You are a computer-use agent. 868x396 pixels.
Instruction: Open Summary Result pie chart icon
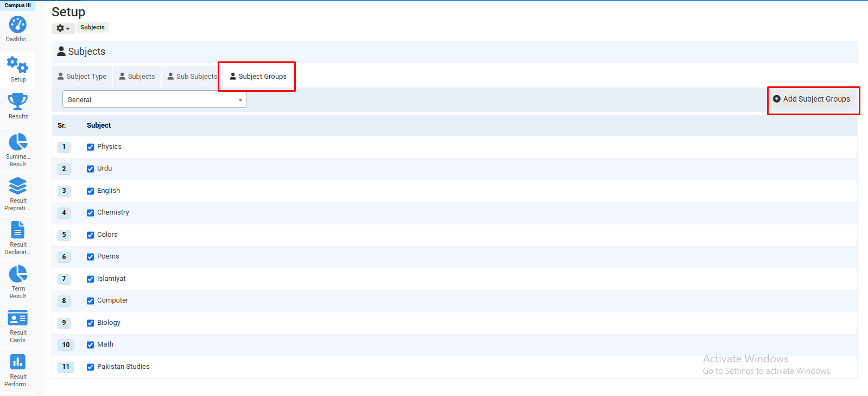click(x=18, y=142)
